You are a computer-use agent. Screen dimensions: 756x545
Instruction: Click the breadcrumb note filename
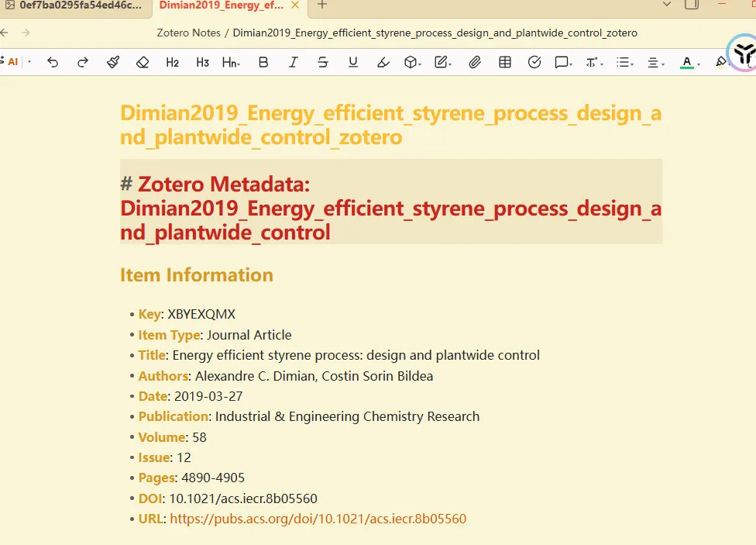coord(435,33)
